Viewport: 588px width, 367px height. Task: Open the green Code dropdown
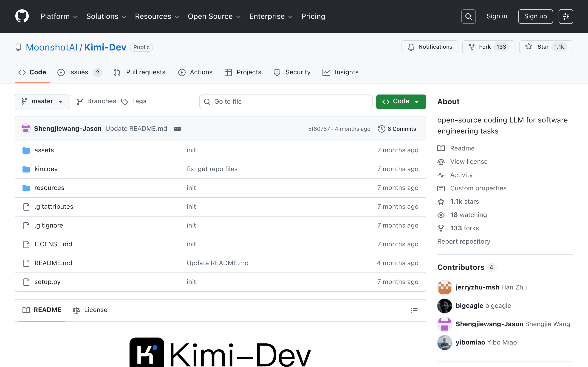click(x=401, y=101)
